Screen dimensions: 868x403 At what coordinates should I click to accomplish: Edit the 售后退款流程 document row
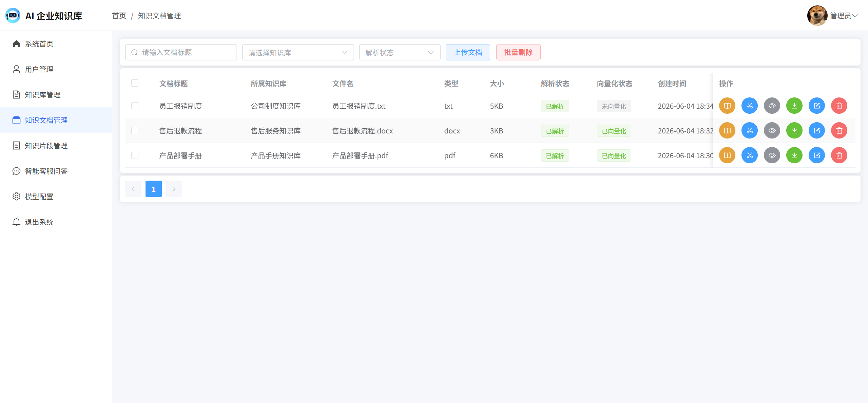pyautogui.click(x=816, y=131)
